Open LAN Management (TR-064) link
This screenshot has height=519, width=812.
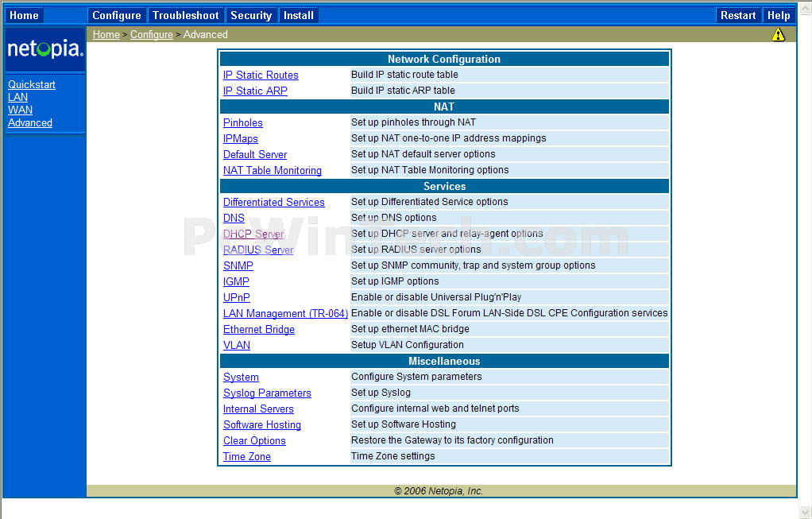point(285,313)
